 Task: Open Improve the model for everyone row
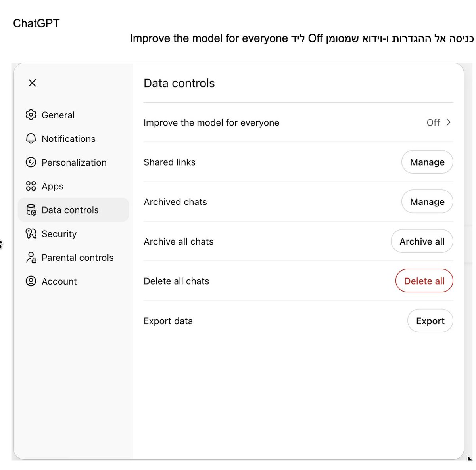tap(298, 122)
